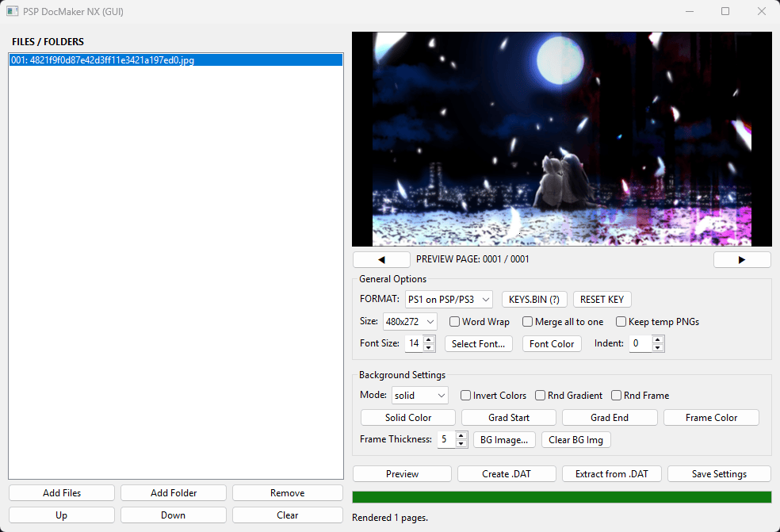Open the Solid Color picker button
Screen dimensions: 780x532
click(x=408, y=418)
